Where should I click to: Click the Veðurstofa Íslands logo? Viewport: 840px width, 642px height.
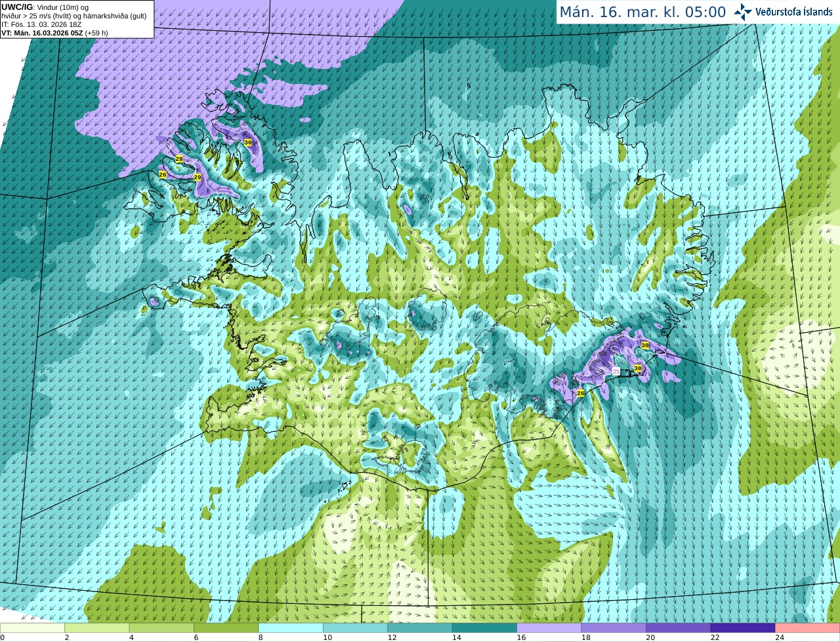coord(785,12)
